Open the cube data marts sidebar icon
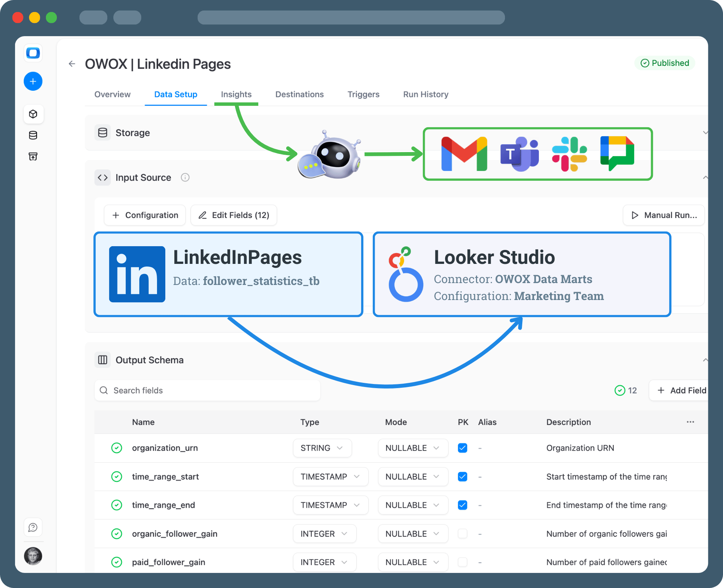This screenshot has width=723, height=588. tap(33, 114)
